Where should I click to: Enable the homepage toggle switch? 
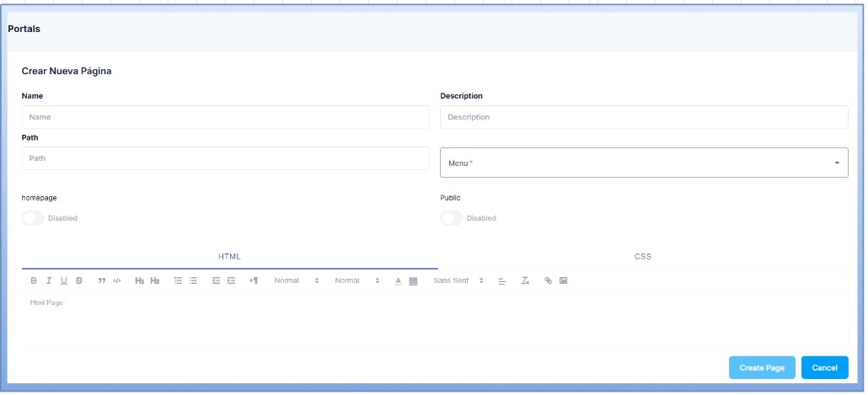[x=33, y=218]
